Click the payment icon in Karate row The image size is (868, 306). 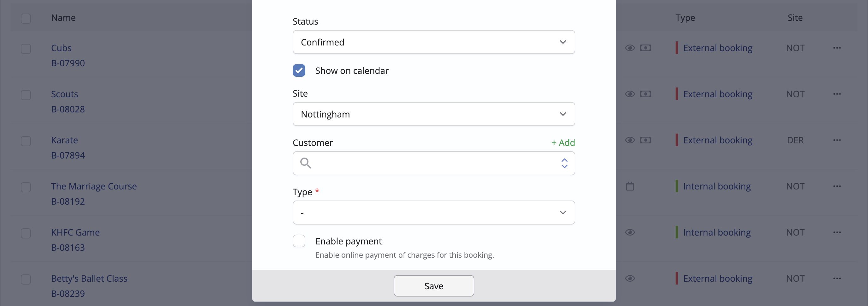pos(645,140)
